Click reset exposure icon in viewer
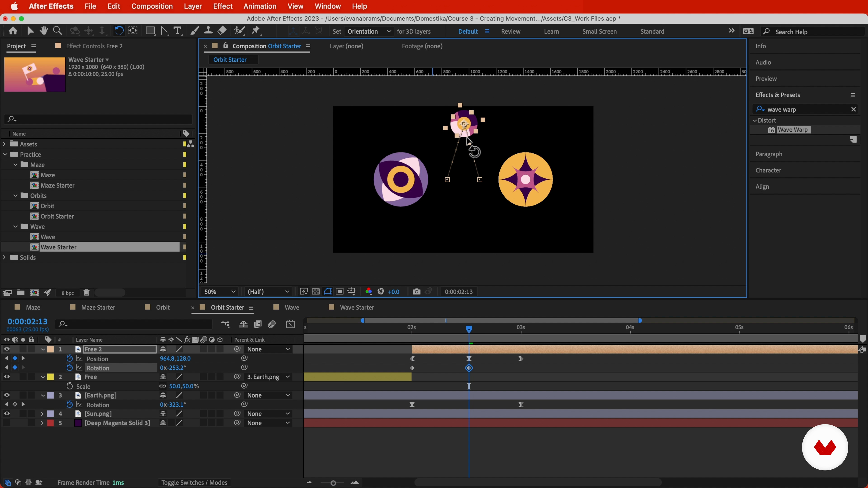This screenshot has width=868, height=488. point(381,292)
